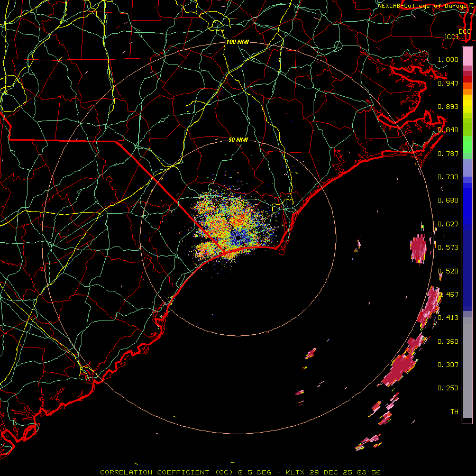This screenshot has height=476, width=476.
Task: Pick the pink top color bar segment
Action: (x=467, y=57)
